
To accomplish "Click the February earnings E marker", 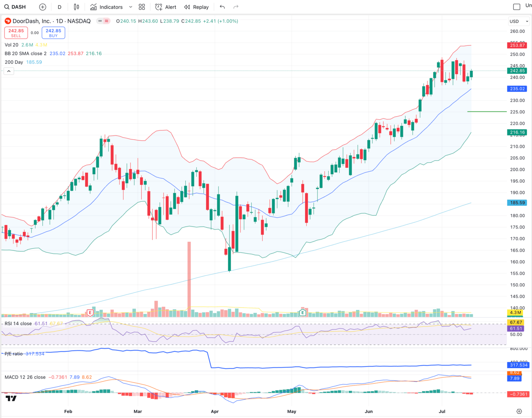I will click(x=90, y=313).
